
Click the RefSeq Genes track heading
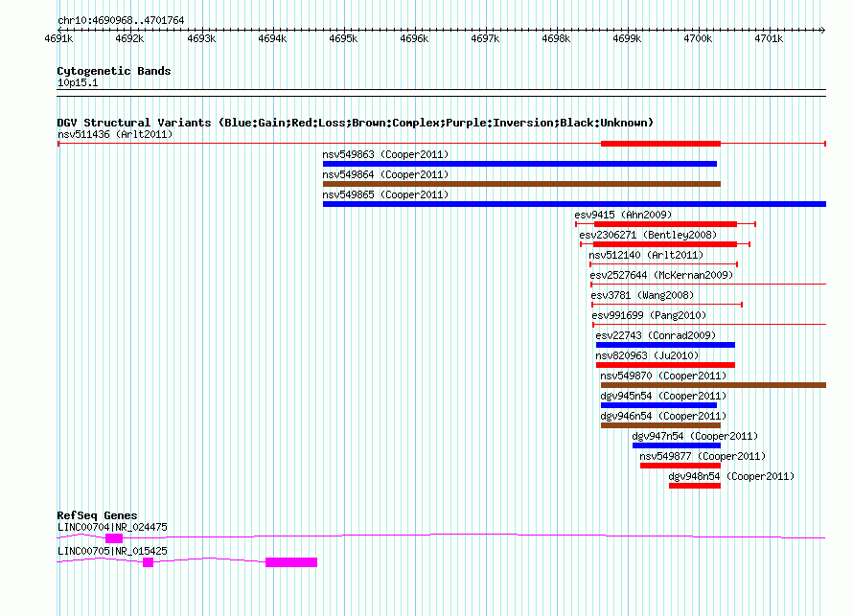98,514
